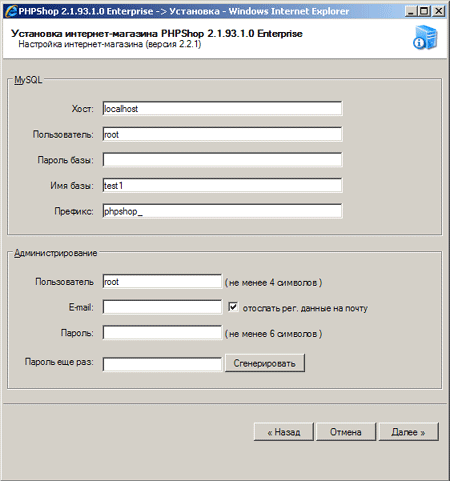Click the Сгенерировать password button
The image size is (450, 481).
(x=265, y=363)
